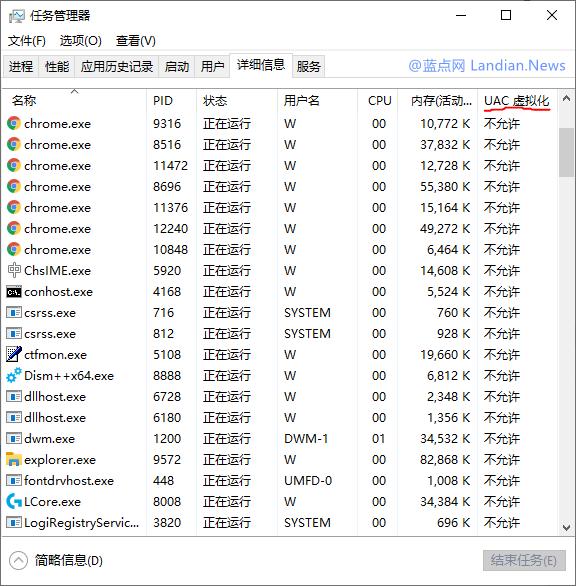Click memory value 82,868 K
The width and height of the screenshot is (576, 586).
click(445, 459)
